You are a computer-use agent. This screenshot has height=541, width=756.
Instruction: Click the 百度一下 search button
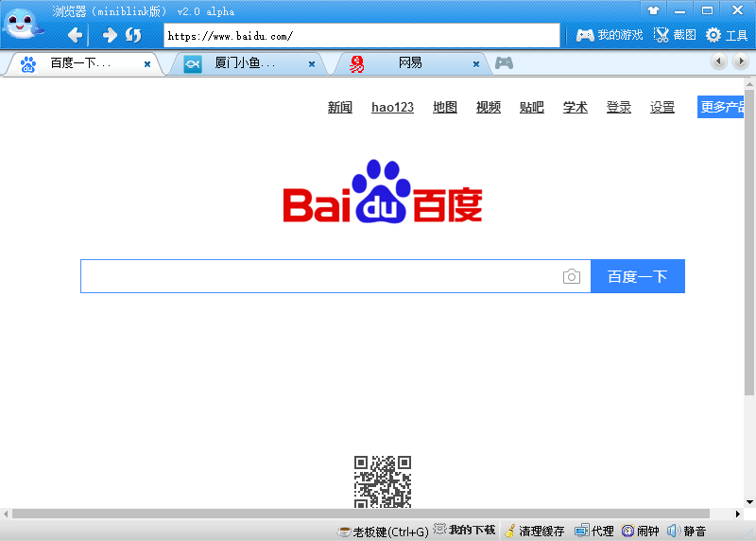point(637,276)
